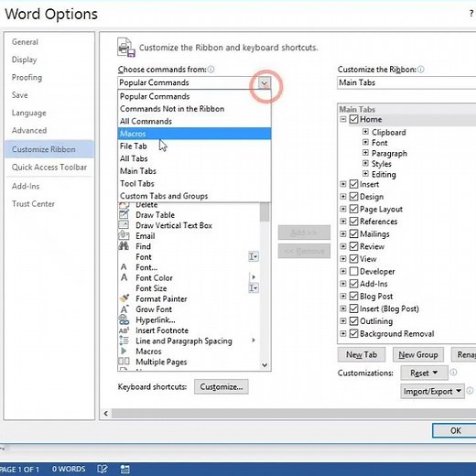Click the Font Color A icon
Image resolution: width=476 pixels, height=476 pixels.
124,277
